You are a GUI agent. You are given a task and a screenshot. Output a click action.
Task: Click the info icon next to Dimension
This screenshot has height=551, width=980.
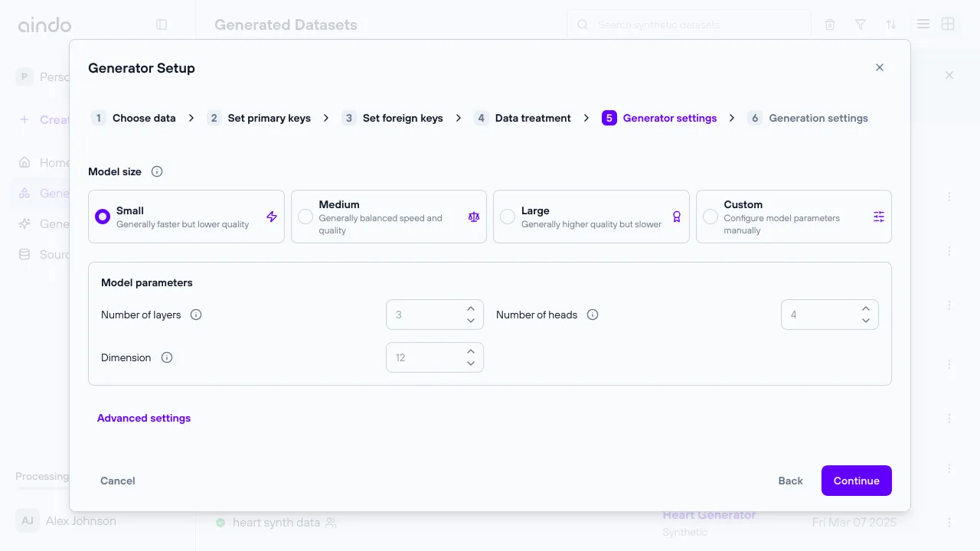tap(167, 357)
